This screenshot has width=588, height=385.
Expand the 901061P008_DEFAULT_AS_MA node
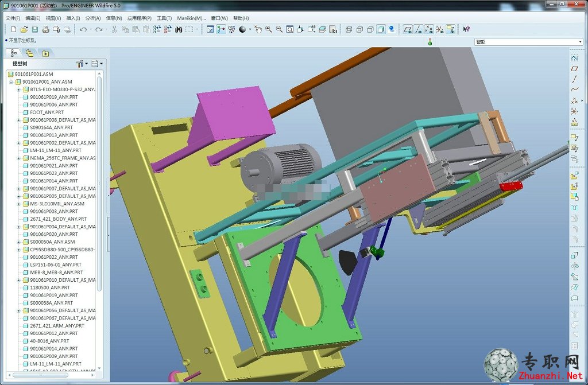point(18,120)
